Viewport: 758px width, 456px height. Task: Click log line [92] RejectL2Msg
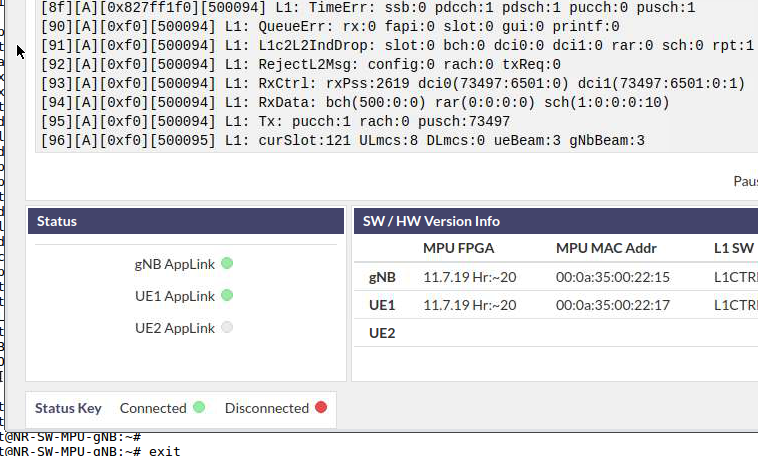(x=301, y=64)
